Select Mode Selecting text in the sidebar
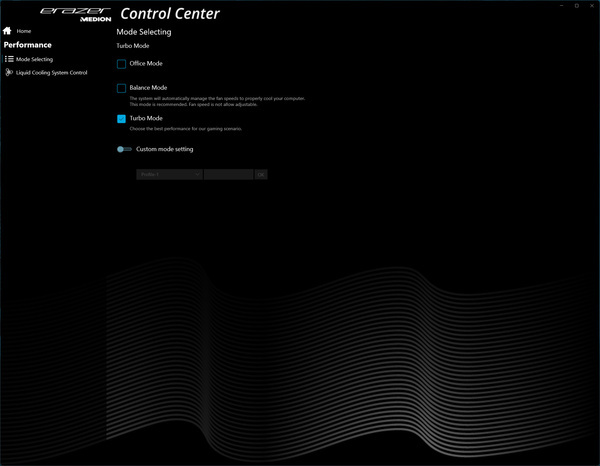The height and width of the screenshot is (466, 600). (x=35, y=59)
